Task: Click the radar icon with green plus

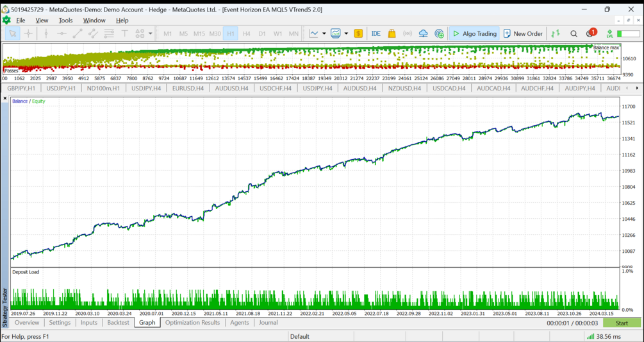Action: pos(439,34)
